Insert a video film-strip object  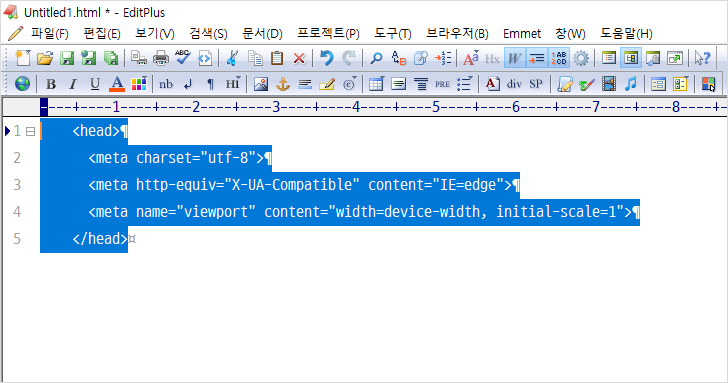coord(609,84)
